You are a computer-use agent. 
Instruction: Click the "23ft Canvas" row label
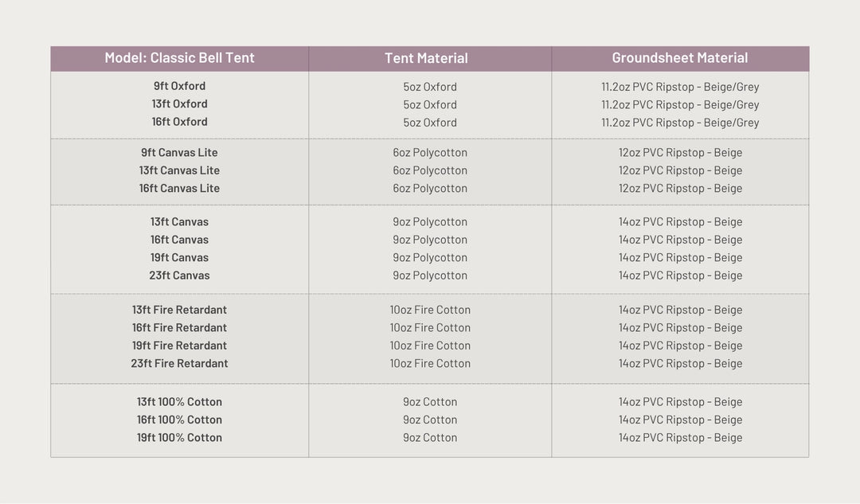point(179,275)
